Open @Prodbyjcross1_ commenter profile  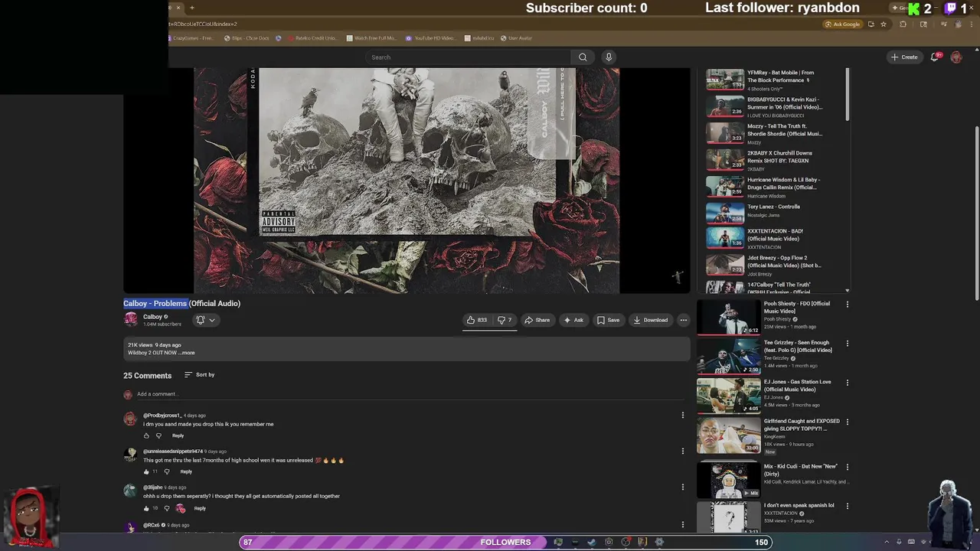(x=162, y=416)
